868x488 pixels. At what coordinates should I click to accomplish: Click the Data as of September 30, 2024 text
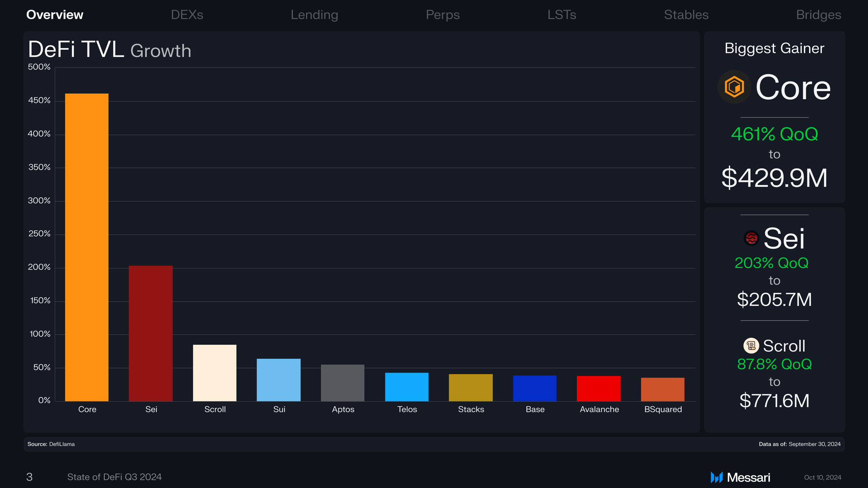point(800,444)
